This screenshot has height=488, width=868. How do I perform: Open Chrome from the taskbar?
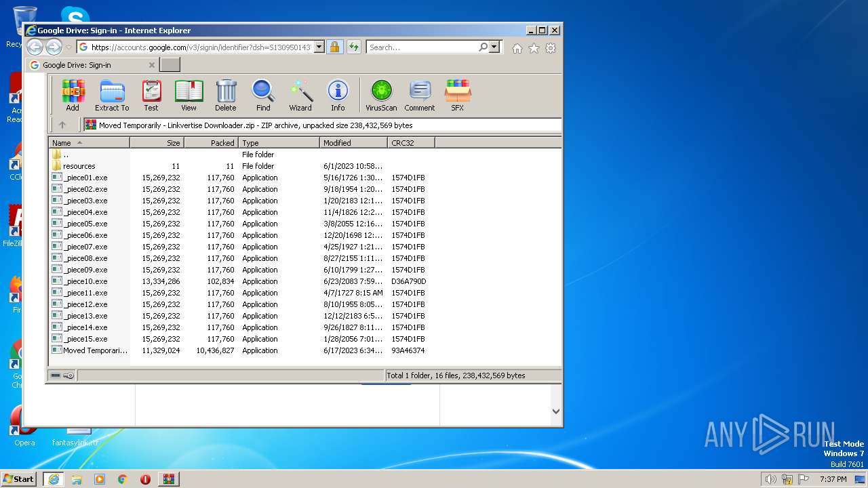coord(123,479)
